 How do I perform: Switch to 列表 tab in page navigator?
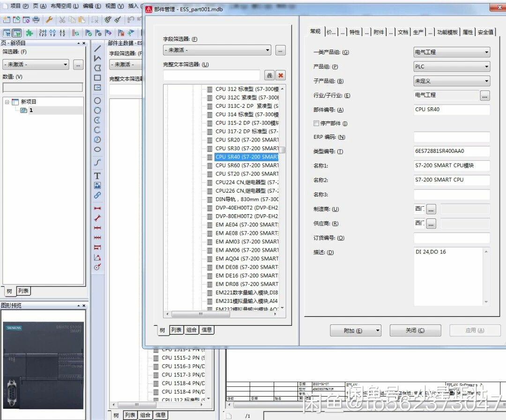pyautogui.click(x=23, y=291)
